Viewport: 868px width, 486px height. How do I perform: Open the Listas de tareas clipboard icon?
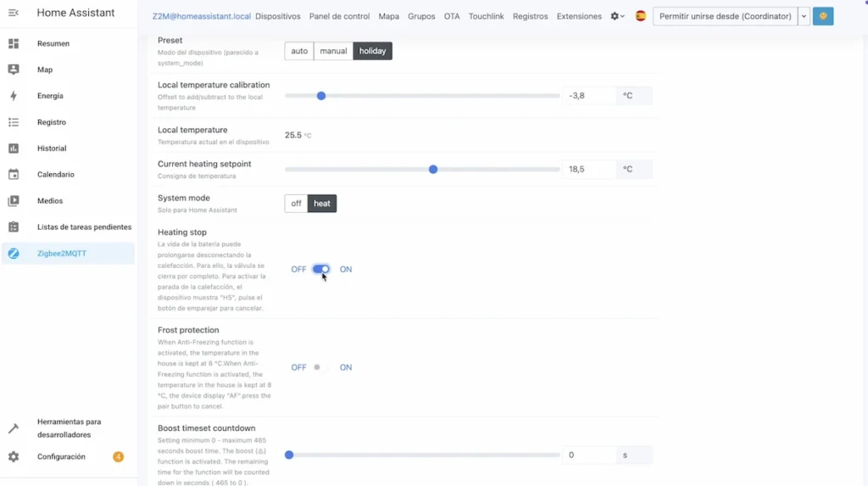tap(14, 226)
